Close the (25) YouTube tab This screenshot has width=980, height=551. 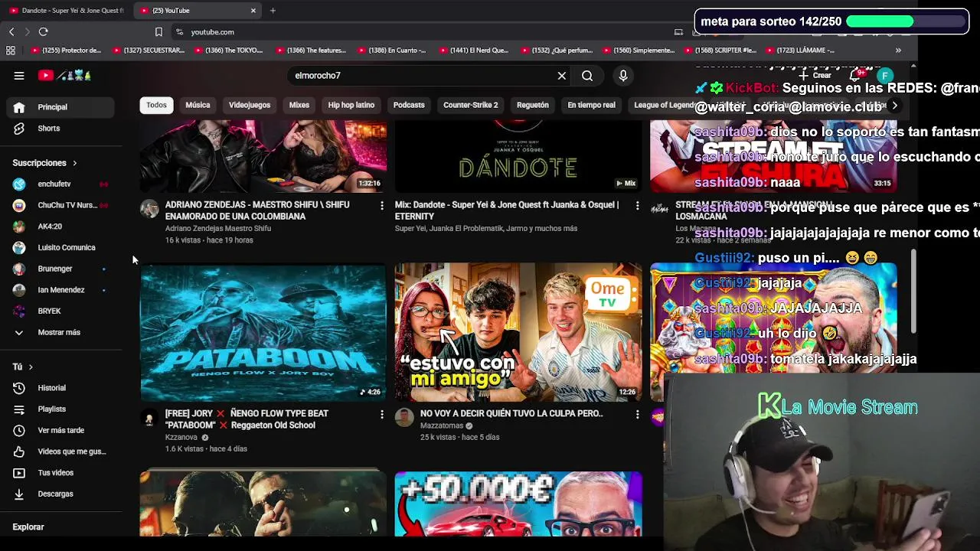[253, 11]
